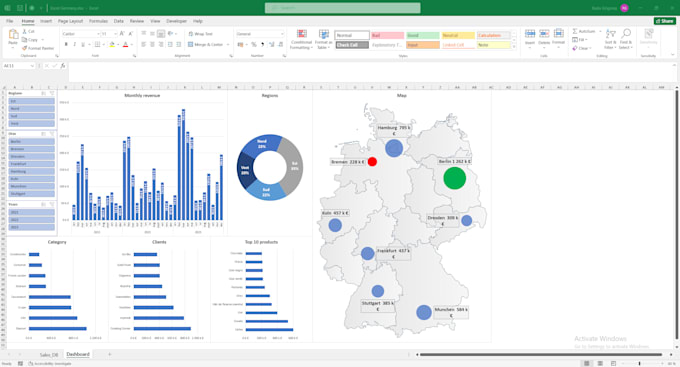This screenshot has width=680, height=367.
Task: Click the Format cells icon in Cells group
Action: pos(559,34)
